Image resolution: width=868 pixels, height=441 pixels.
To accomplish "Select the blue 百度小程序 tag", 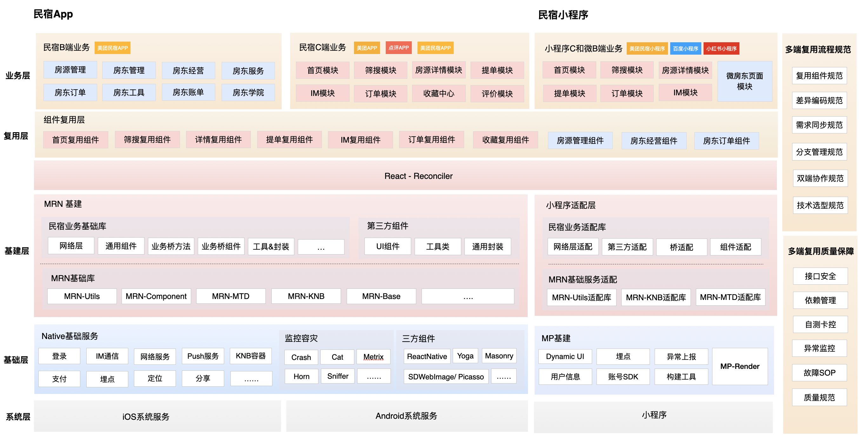I will pos(685,49).
